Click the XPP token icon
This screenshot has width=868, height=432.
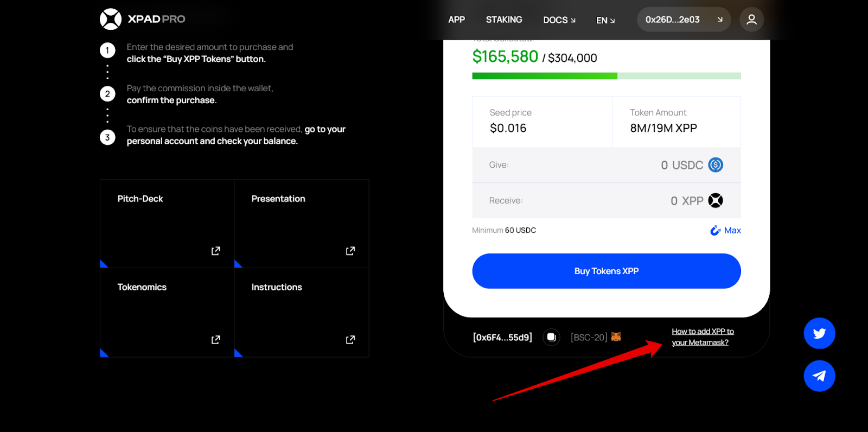point(716,201)
